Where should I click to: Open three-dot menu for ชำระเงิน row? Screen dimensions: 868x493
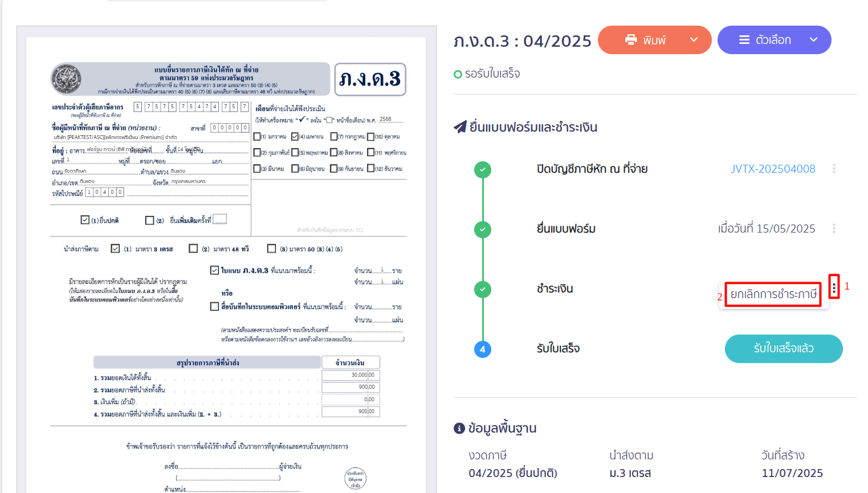pyautogui.click(x=834, y=288)
